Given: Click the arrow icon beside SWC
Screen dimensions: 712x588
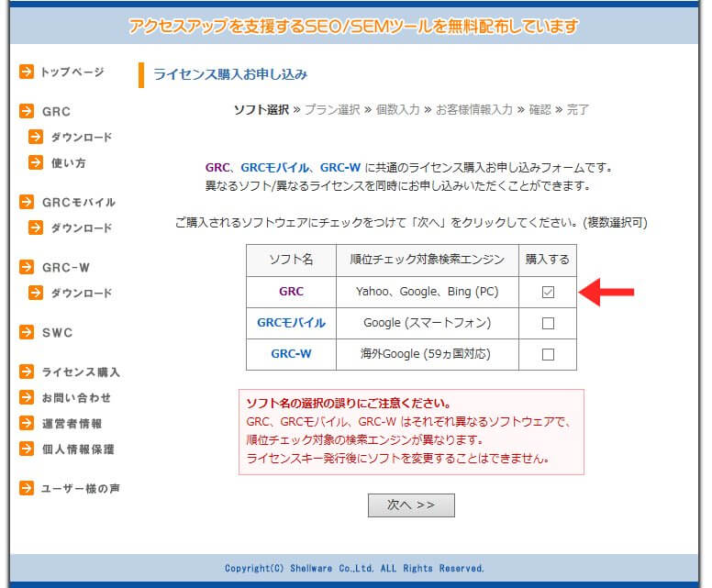Looking at the screenshot, I should [27, 332].
